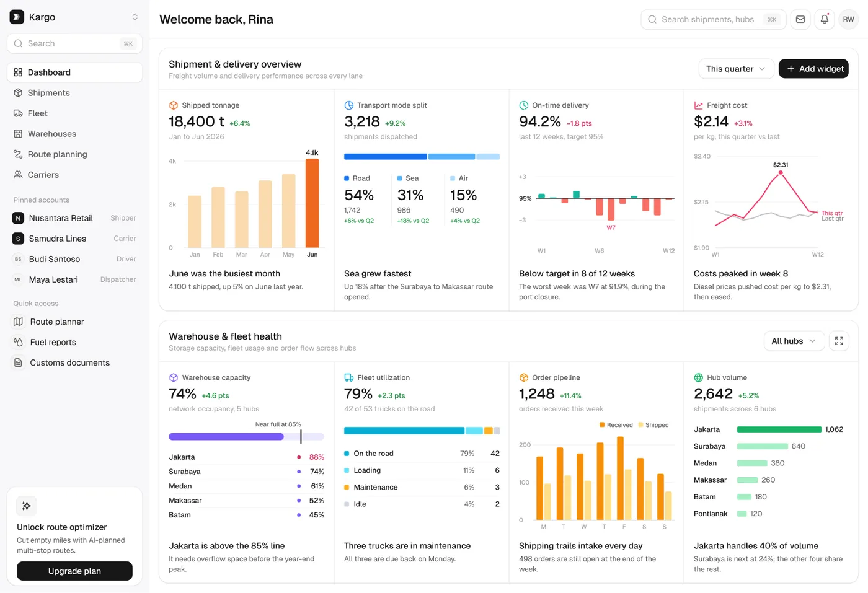Click the Jakarta 88% capacity row
The width and height of the screenshot is (868, 593).
(246, 457)
